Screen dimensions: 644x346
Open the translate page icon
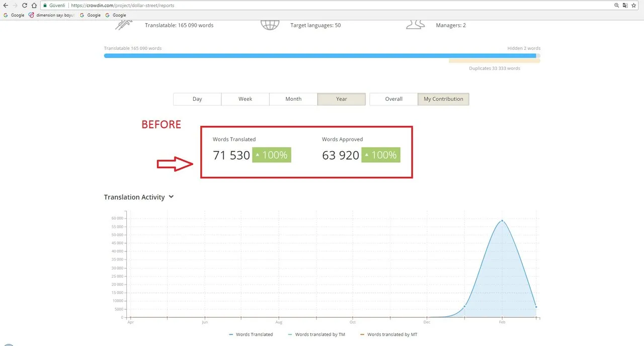(625, 6)
